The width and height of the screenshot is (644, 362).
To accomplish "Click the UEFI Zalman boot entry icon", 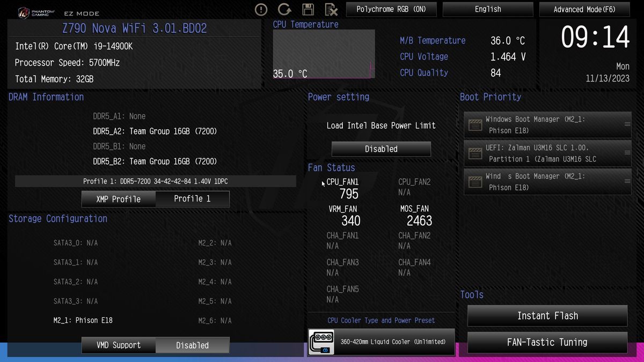I will click(x=475, y=153).
